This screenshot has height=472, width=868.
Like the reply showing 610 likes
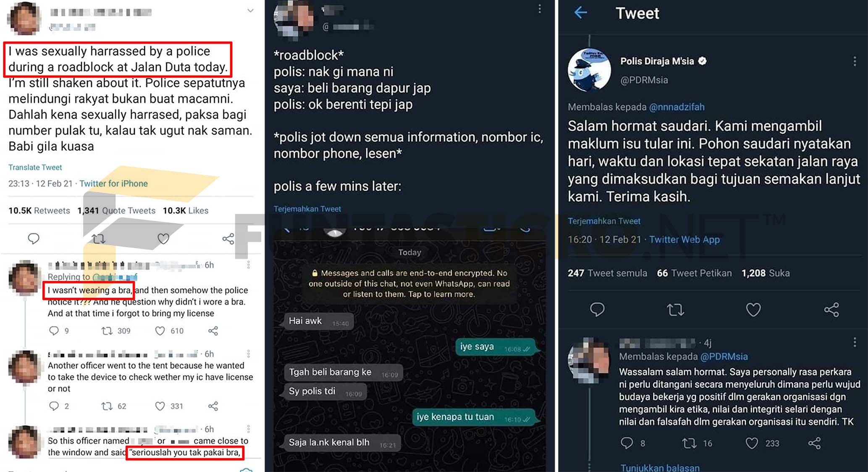160,331
